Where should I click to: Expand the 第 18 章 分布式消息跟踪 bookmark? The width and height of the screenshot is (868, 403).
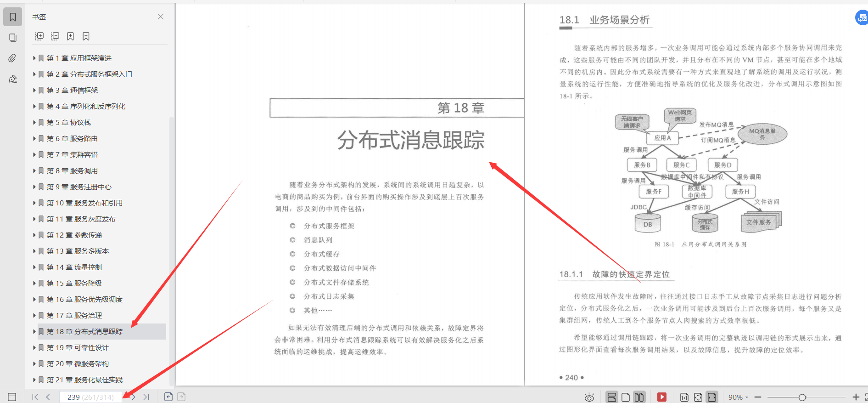click(34, 332)
